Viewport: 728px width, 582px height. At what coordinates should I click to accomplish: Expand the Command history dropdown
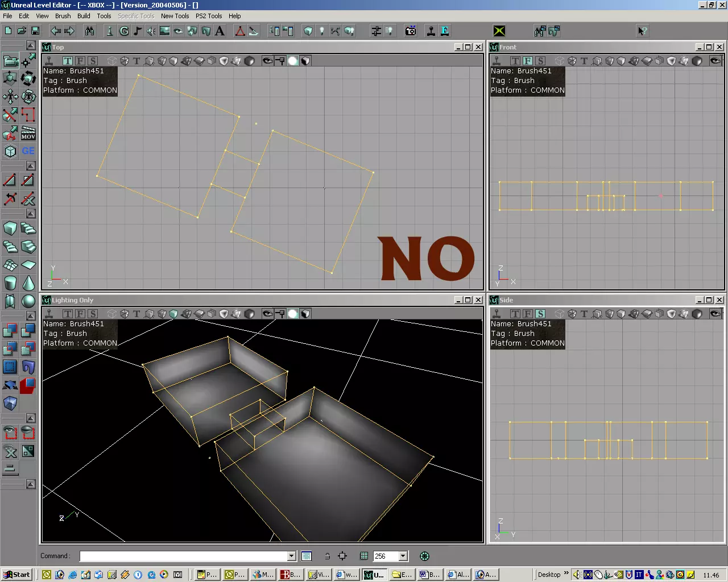tap(291, 556)
